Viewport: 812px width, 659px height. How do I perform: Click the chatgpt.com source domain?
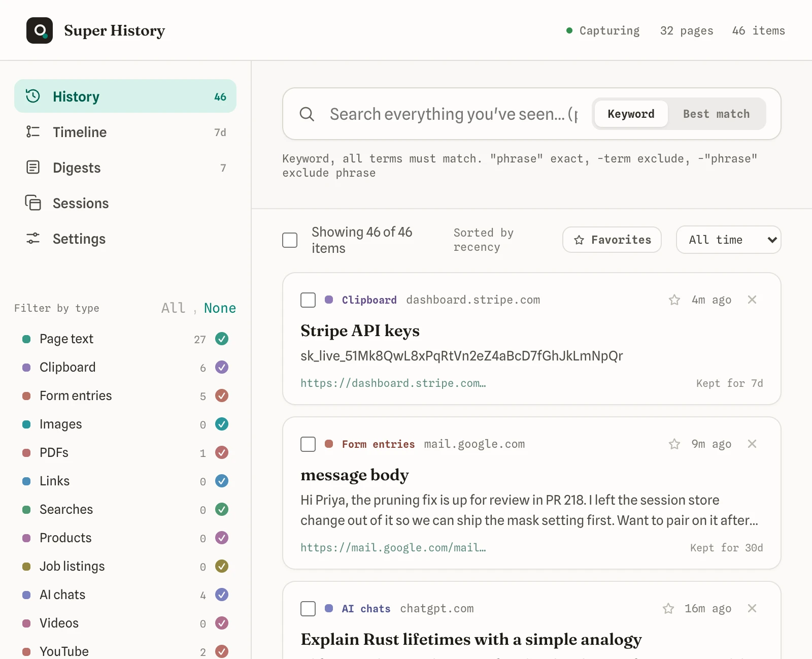[437, 608]
